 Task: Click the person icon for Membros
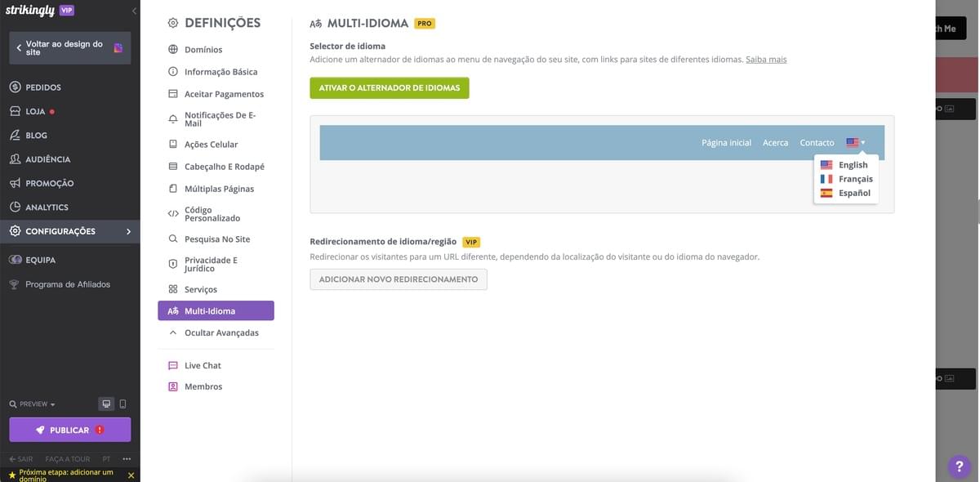[172, 387]
